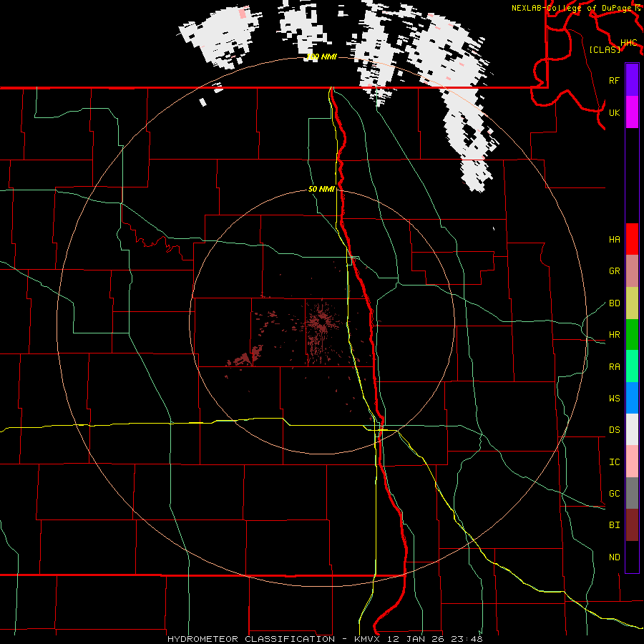644x644 pixels.
Task: Click the white DS legend color
Action: click(632, 429)
